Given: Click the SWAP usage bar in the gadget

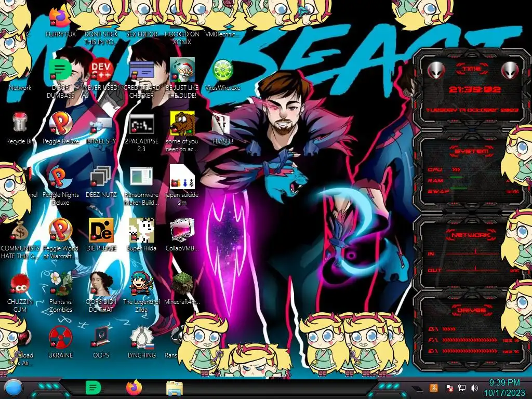Looking at the screenshot, I should [x=458, y=188].
